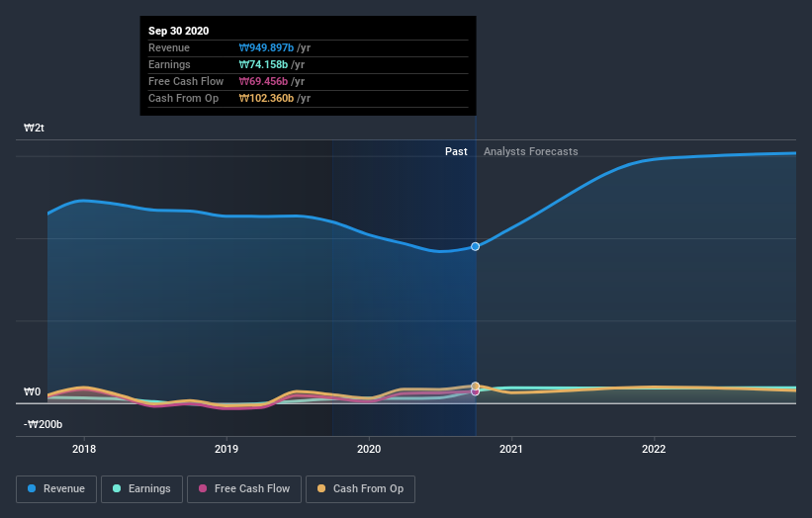Click the ₩74.158b earnings value

point(263,64)
